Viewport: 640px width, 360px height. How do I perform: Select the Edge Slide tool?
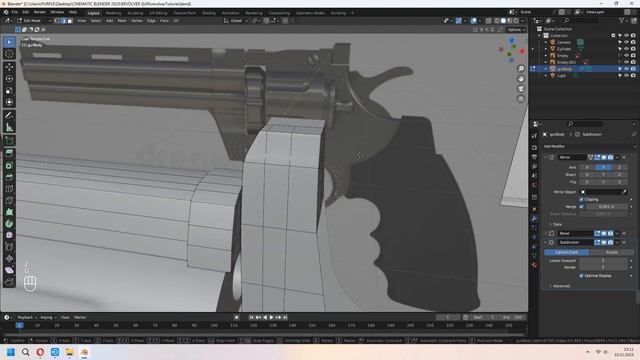[9, 247]
